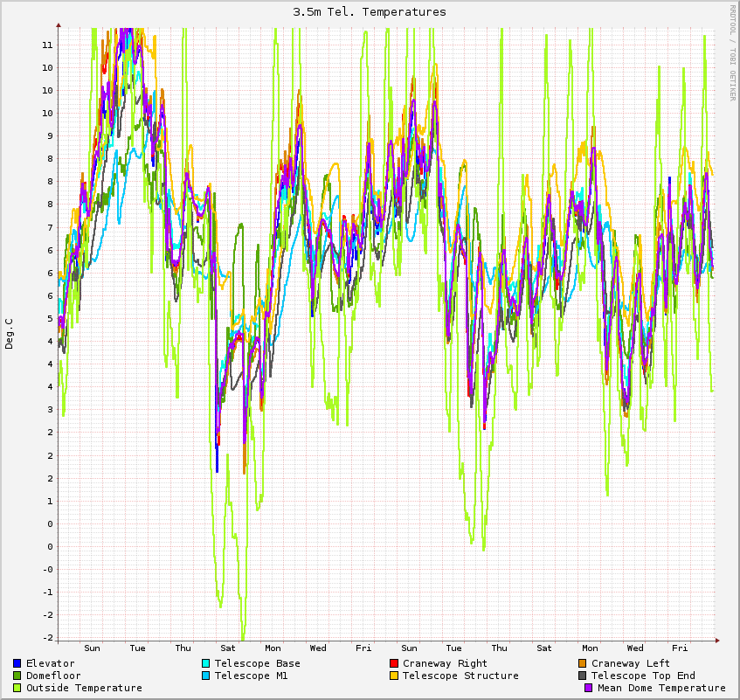Image resolution: width=740 pixels, height=700 pixels.
Task: Click the Telescope M1 legend color box
Action: 206,676
